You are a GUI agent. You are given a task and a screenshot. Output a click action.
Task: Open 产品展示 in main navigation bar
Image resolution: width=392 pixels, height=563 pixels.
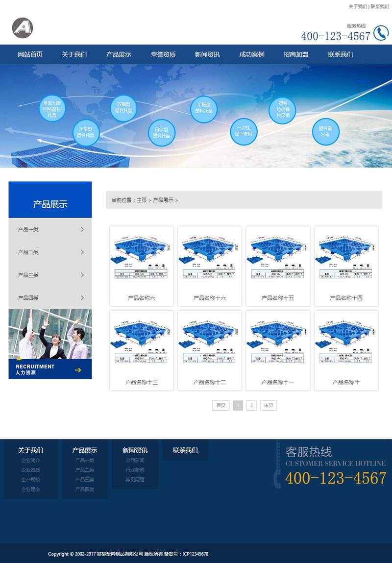pos(119,54)
